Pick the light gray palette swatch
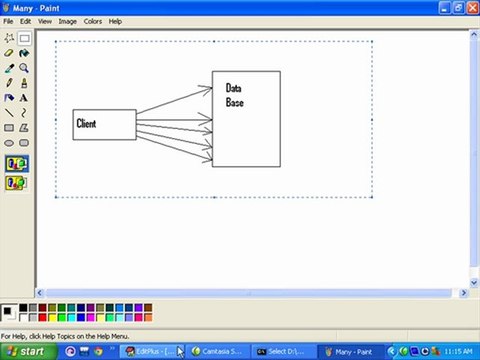Viewport: 480px width, 360px height. pyautogui.click(x=33, y=317)
